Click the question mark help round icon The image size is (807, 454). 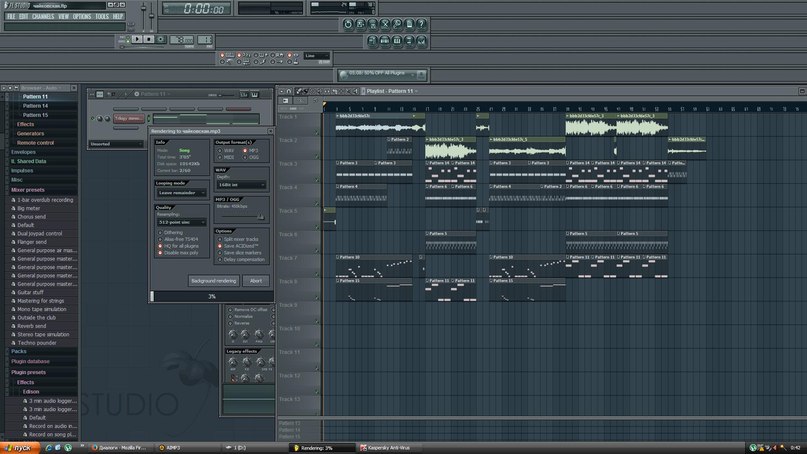click(x=421, y=24)
